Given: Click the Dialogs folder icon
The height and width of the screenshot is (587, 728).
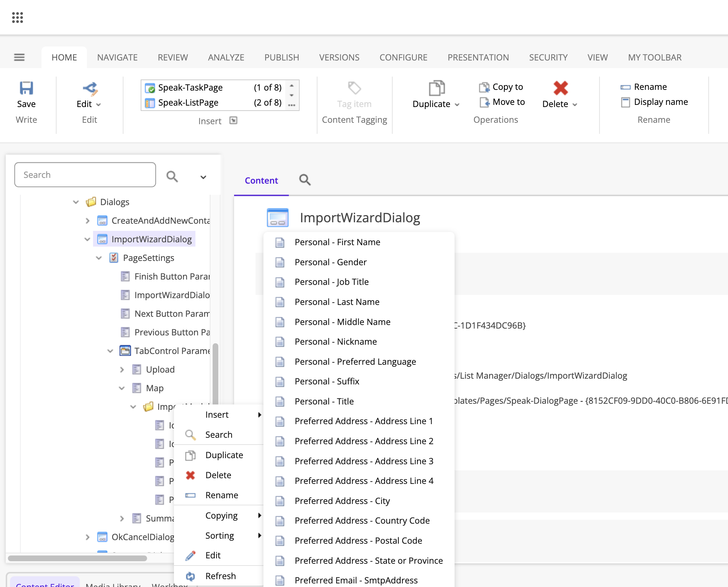Looking at the screenshot, I should (91, 202).
